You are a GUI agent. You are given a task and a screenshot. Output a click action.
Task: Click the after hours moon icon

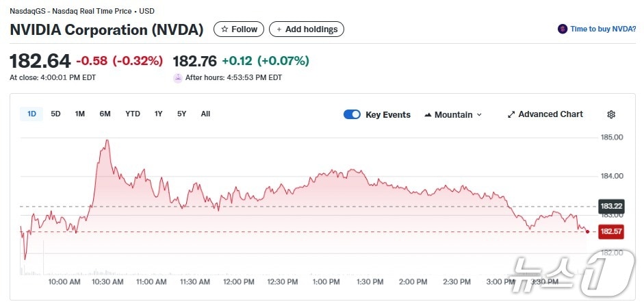[178, 77]
